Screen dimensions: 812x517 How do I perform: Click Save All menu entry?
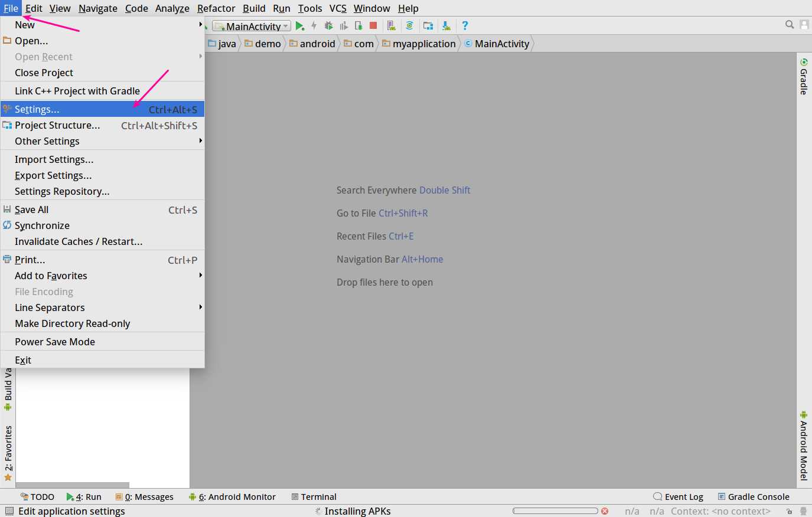coord(102,210)
